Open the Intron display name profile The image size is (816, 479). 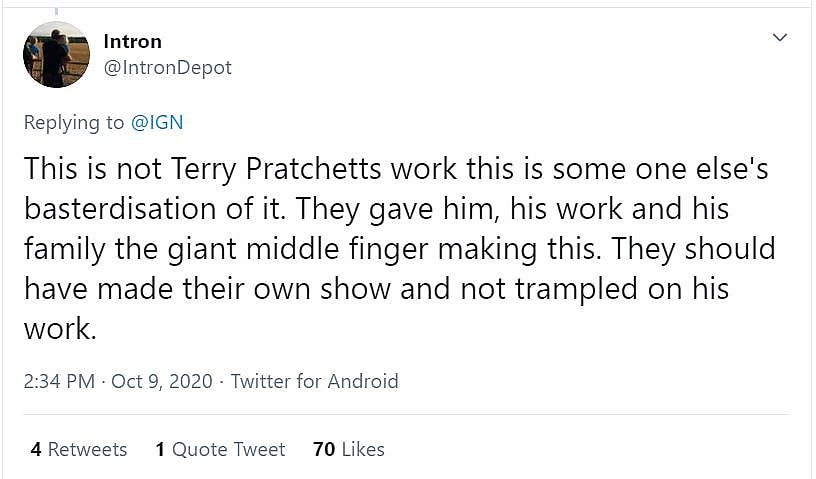[x=132, y=41]
